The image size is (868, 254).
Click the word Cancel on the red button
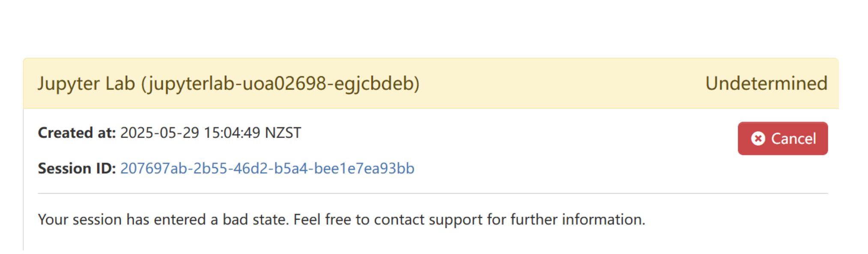793,138
